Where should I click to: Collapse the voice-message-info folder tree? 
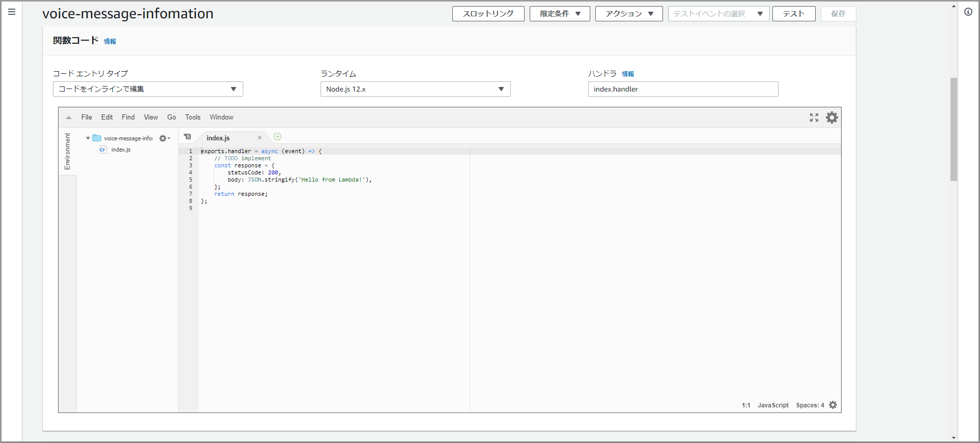pyautogui.click(x=88, y=138)
